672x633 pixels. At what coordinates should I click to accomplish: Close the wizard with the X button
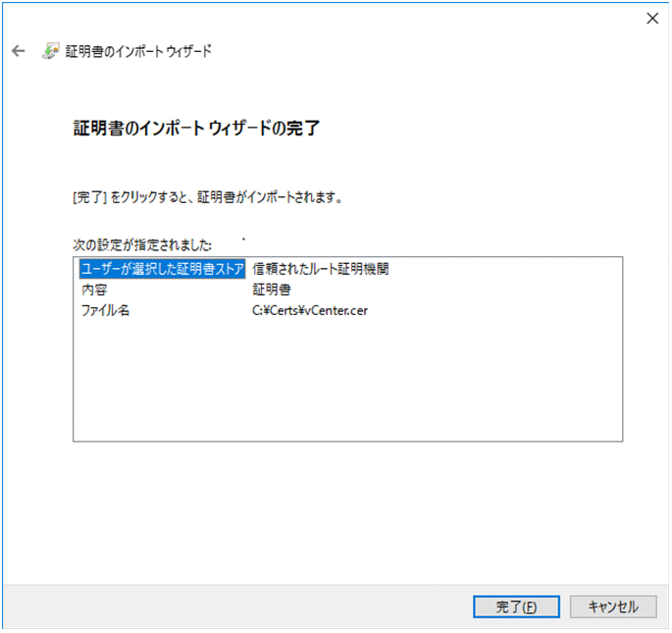[652, 18]
